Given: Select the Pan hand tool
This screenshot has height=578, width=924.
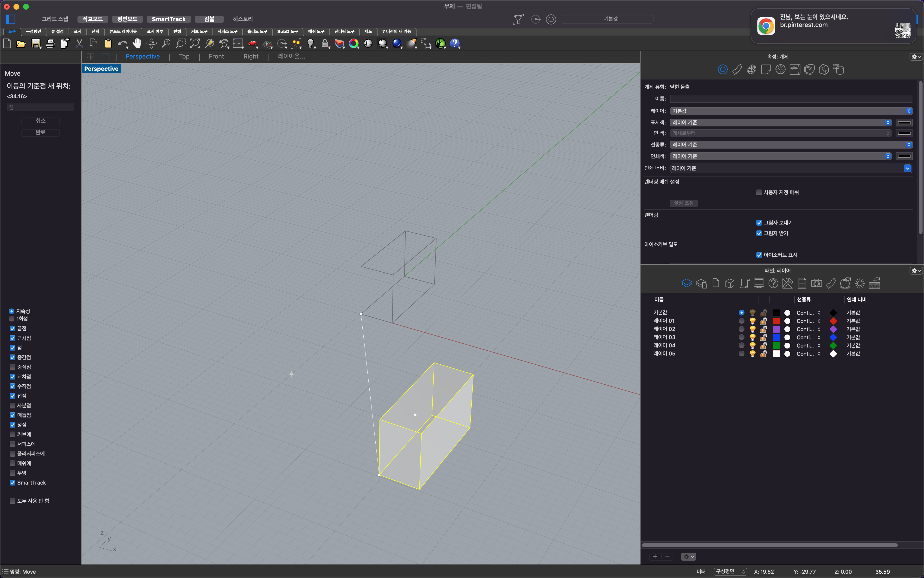Looking at the screenshot, I should click(137, 44).
